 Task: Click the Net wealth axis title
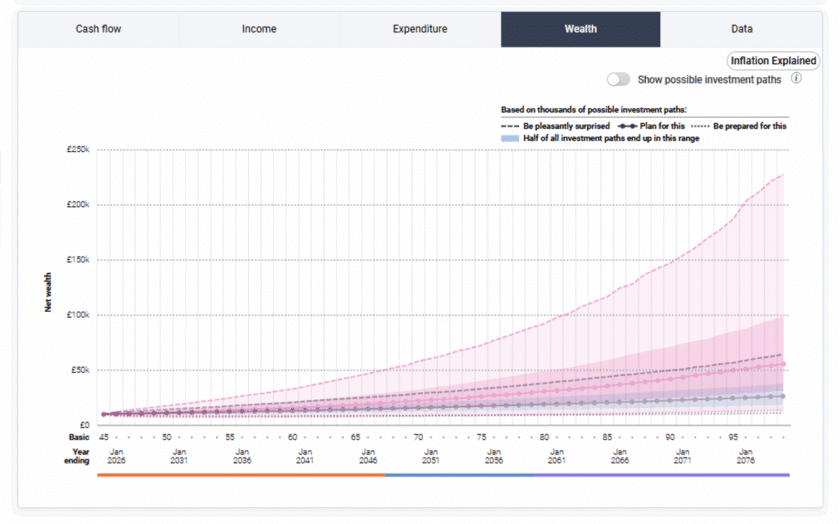(x=48, y=292)
